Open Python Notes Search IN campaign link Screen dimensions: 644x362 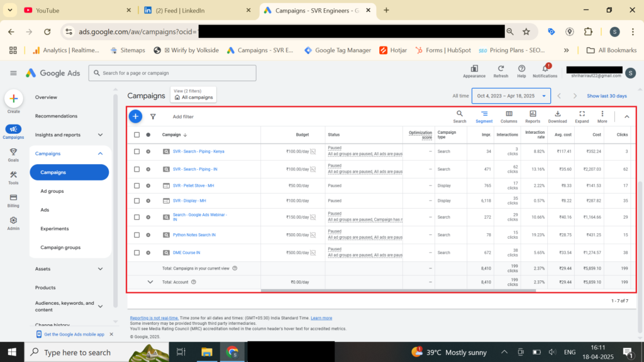[x=194, y=235]
